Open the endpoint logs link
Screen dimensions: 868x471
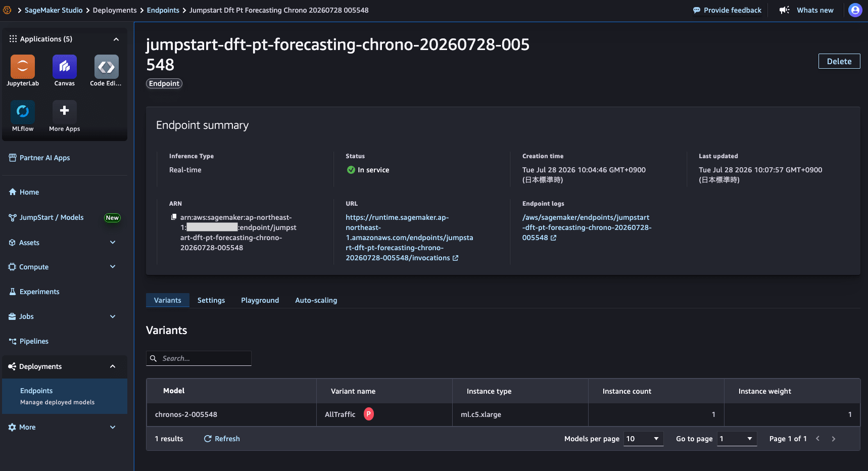click(x=587, y=227)
